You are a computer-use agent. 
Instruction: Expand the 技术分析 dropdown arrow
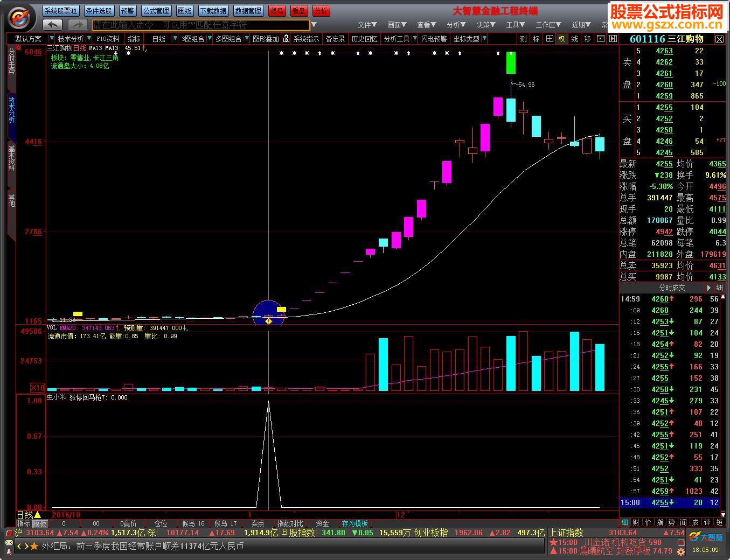pyautogui.click(x=89, y=39)
